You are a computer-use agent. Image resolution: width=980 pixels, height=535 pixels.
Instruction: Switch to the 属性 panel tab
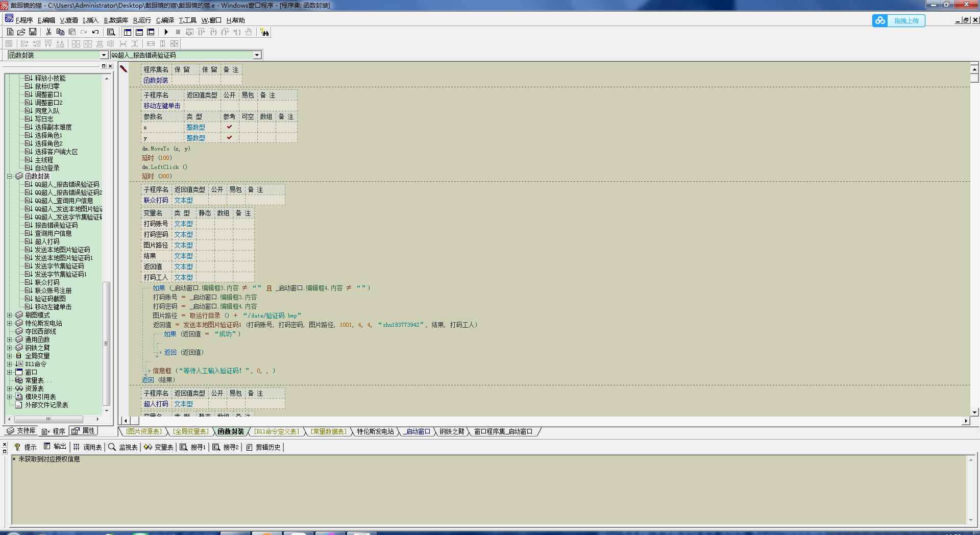[x=83, y=431]
